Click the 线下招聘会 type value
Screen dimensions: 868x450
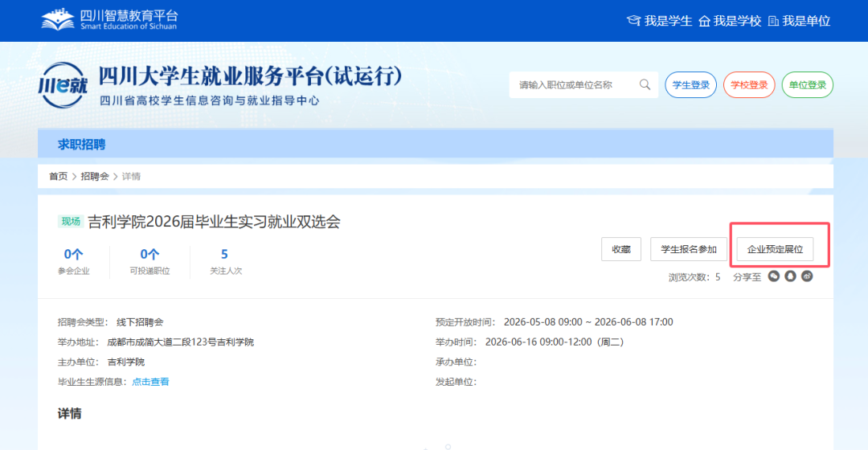[140, 321]
